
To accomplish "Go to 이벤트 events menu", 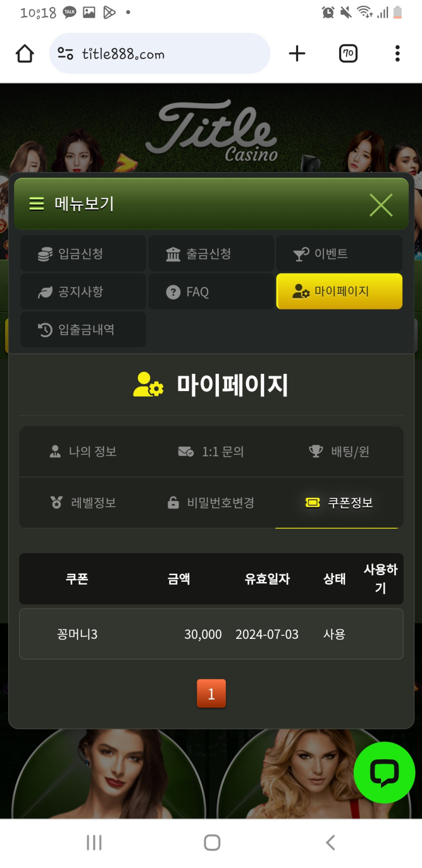I will click(340, 253).
